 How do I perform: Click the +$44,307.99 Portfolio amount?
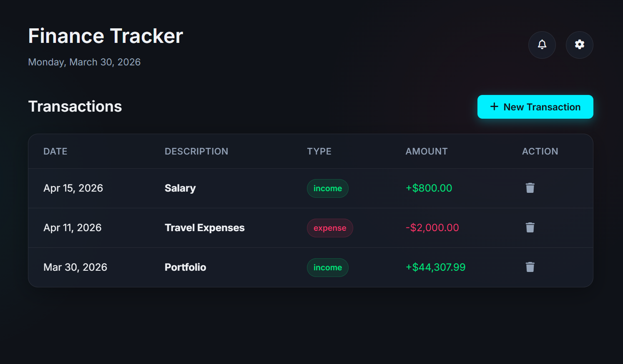435,267
